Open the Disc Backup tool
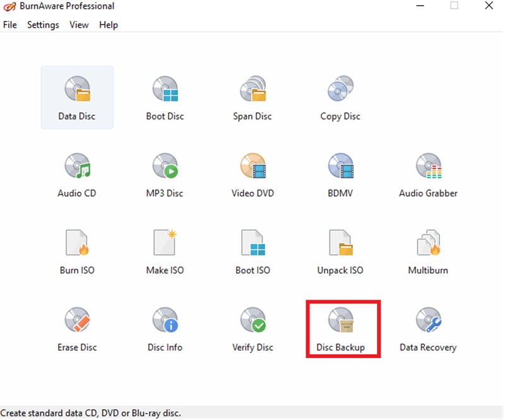The image size is (505, 420). (340, 329)
